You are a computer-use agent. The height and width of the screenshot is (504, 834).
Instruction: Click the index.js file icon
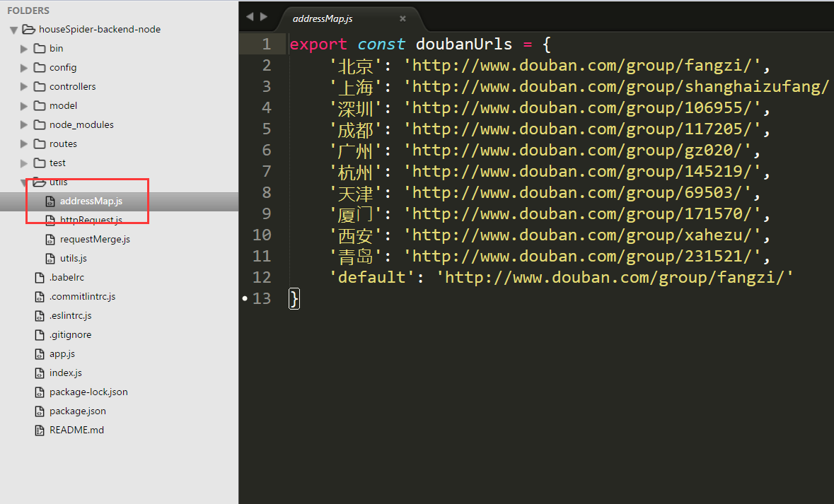point(40,373)
